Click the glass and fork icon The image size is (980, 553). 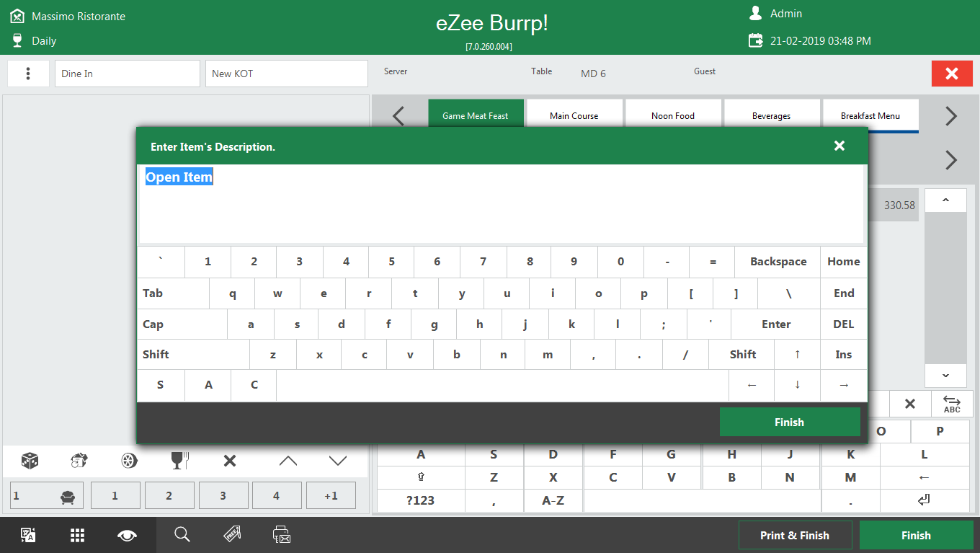pyautogui.click(x=179, y=461)
